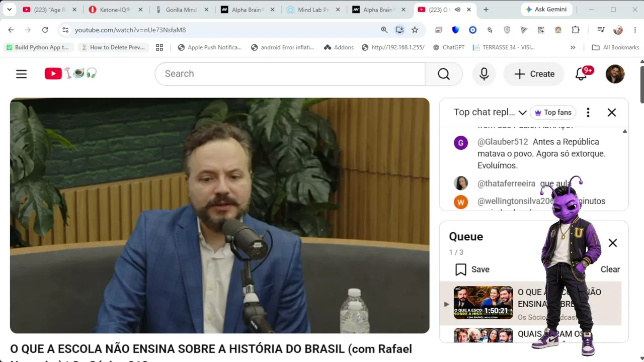Open the How to Delete Prev bookmark

(113, 47)
